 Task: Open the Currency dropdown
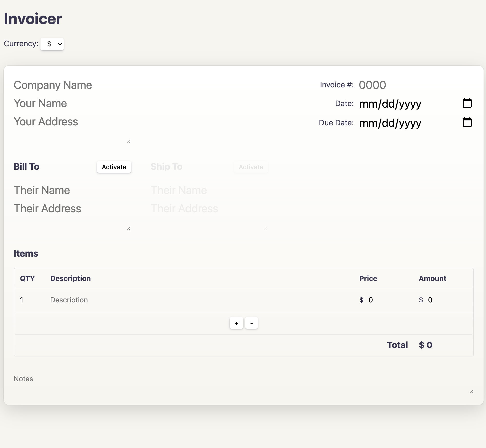(x=52, y=44)
